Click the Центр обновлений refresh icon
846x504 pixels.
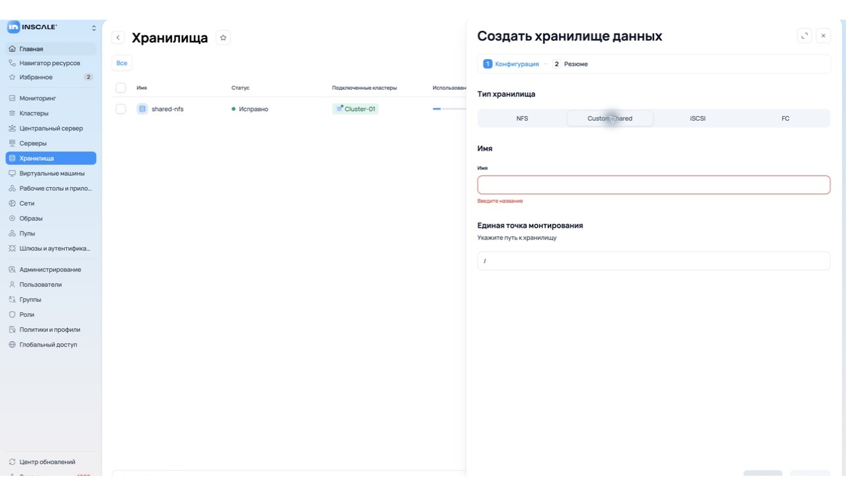point(12,462)
